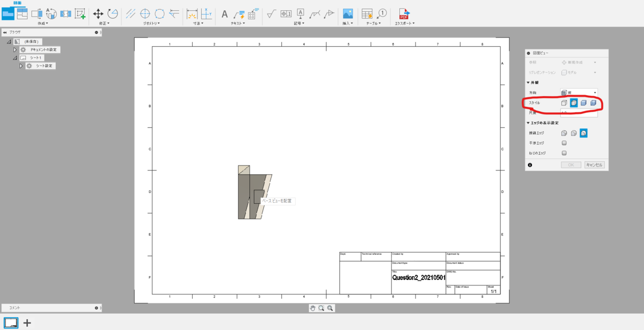
Task: Select the Section View tool icon
Action: pos(37,14)
